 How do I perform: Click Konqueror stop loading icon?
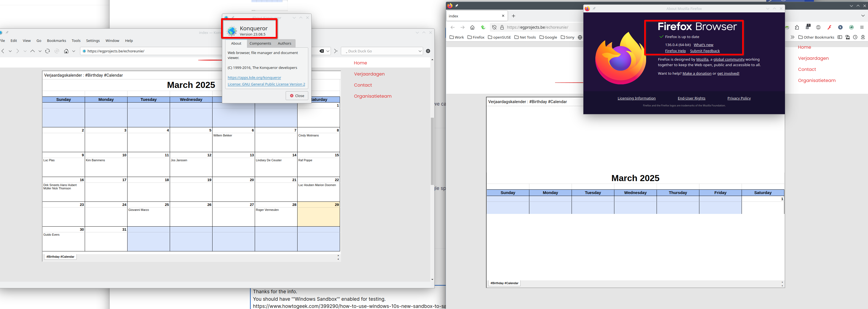click(57, 51)
